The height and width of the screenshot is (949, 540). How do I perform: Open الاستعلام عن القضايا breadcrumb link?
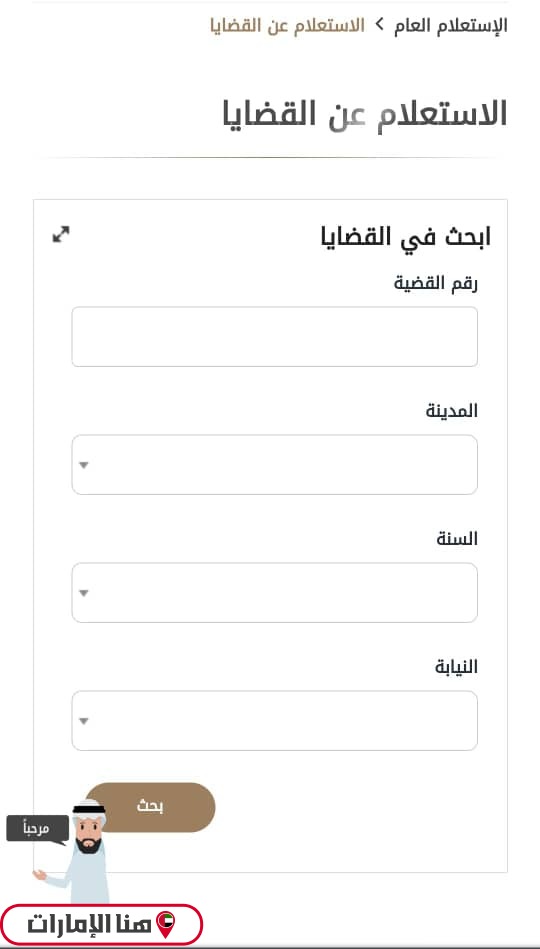(288, 25)
